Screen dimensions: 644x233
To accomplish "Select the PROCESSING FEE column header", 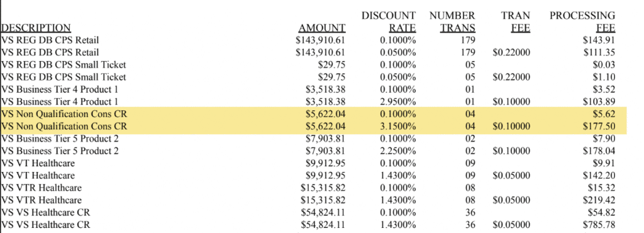I will [x=582, y=22].
